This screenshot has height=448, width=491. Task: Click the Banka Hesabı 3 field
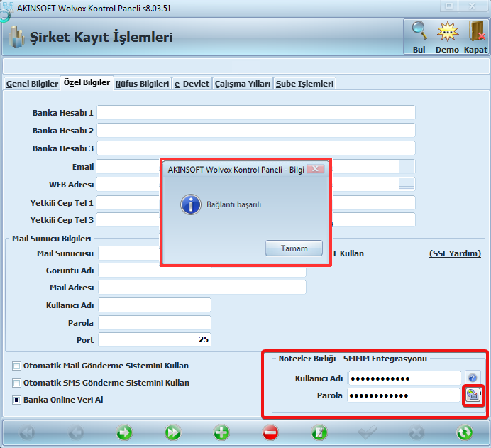(x=256, y=148)
